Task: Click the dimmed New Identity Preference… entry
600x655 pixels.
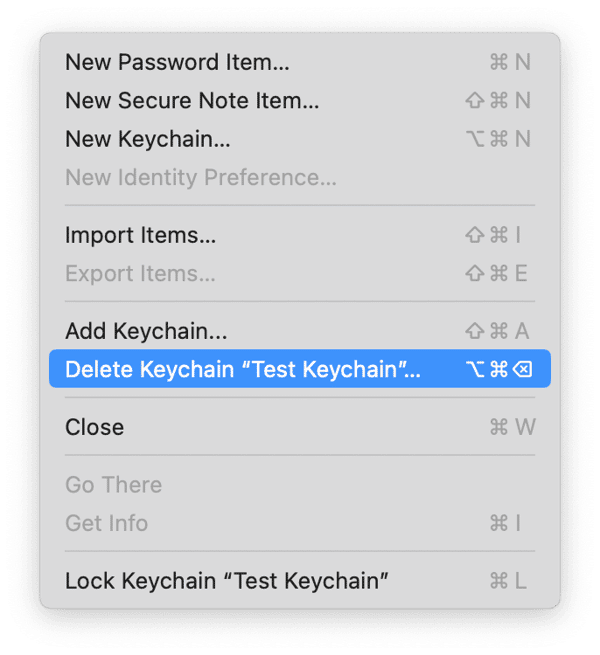Action: click(200, 178)
